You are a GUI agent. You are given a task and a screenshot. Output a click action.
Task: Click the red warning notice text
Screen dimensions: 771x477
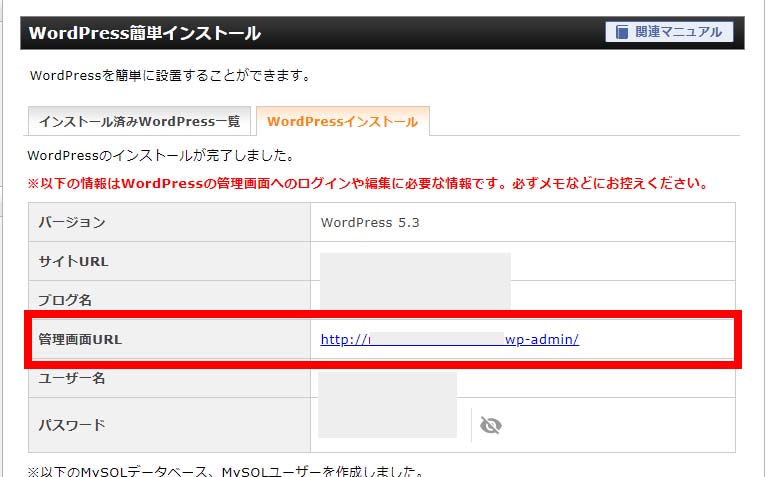tap(368, 184)
